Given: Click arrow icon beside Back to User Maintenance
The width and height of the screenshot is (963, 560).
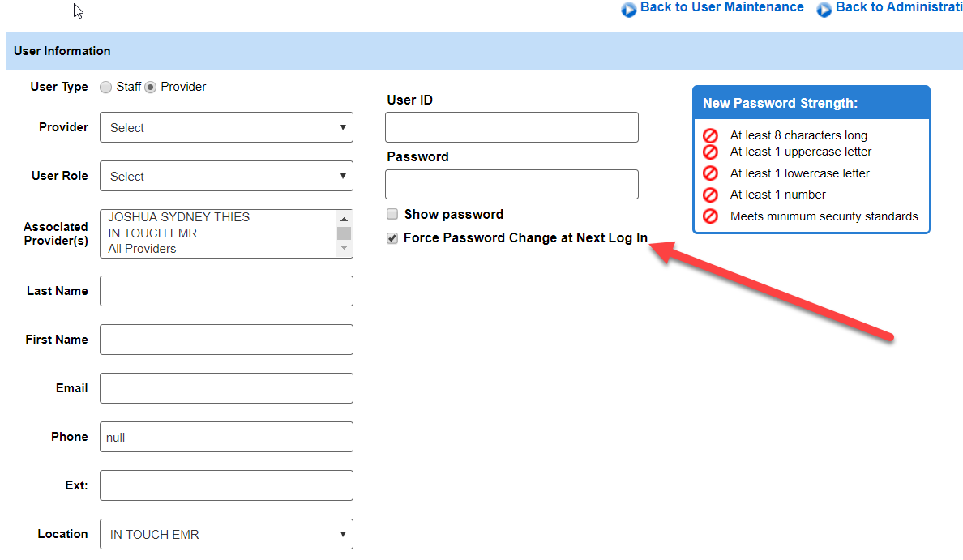Looking at the screenshot, I should coord(629,10).
